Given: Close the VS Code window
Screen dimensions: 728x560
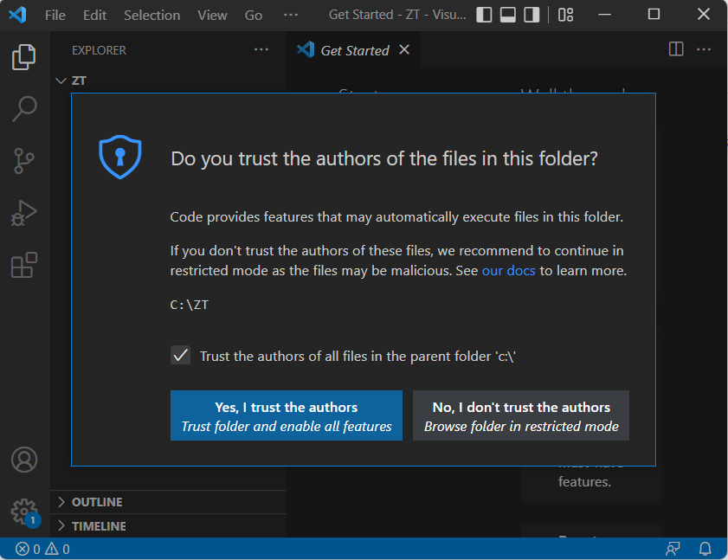Looking at the screenshot, I should tap(704, 15).
